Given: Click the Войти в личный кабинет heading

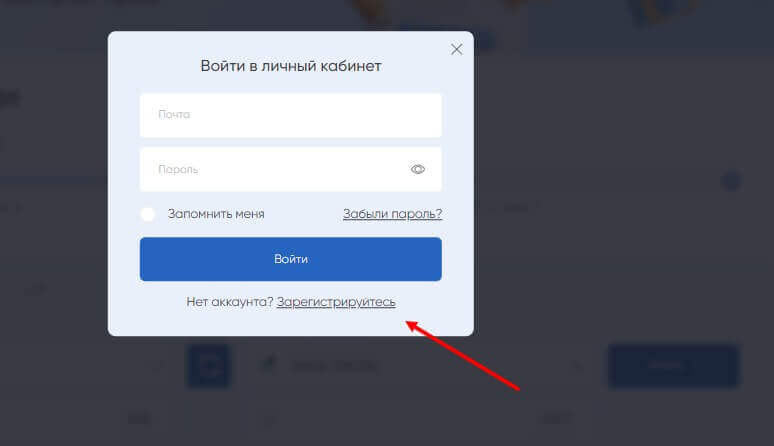Looking at the screenshot, I should tap(291, 66).
